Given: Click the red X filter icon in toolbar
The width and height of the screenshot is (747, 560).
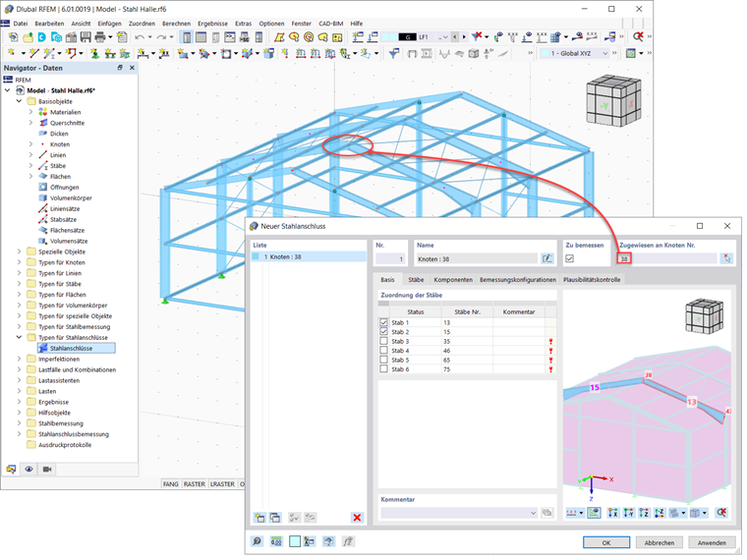Looking at the screenshot, I should (477, 36).
